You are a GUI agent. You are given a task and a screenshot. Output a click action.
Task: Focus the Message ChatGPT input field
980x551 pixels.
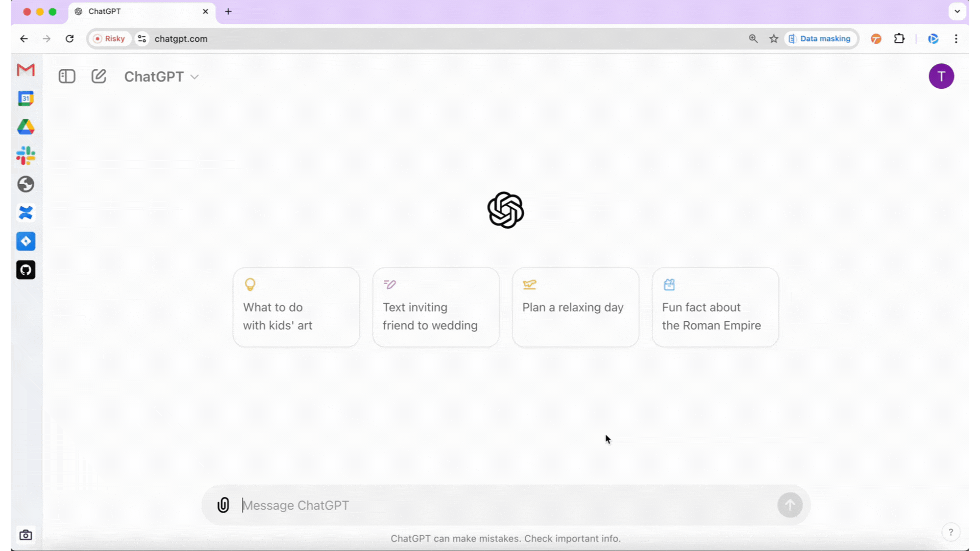tap(505, 505)
